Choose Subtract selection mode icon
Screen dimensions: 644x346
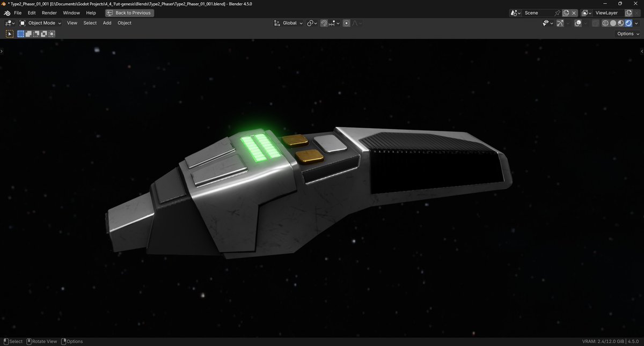click(36, 34)
